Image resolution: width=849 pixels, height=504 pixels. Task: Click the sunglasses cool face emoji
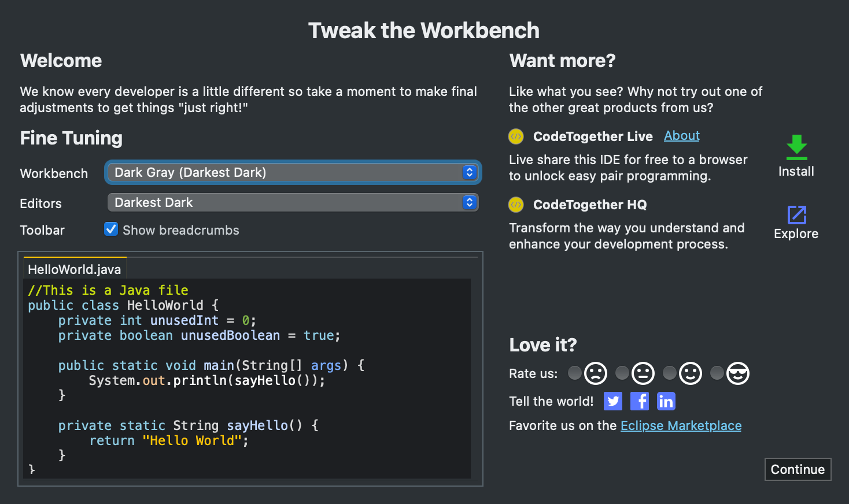click(x=738, y=373)
